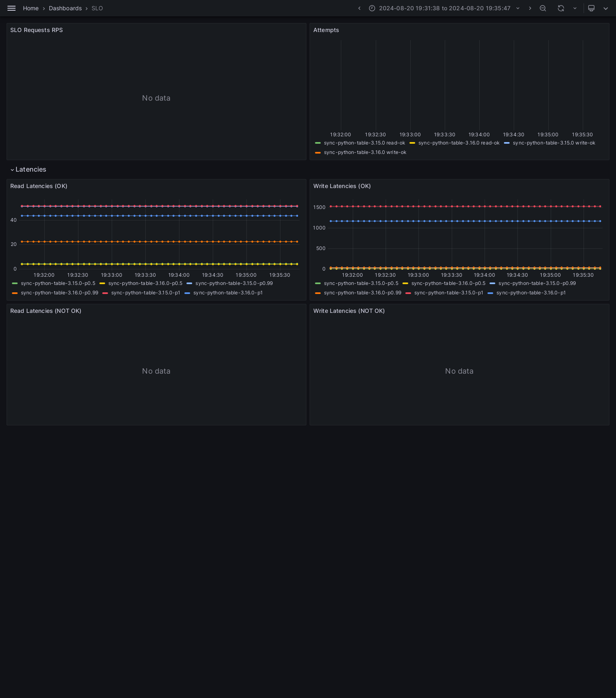Click the red p1 line in Write Latencies chart

(465, 206)
